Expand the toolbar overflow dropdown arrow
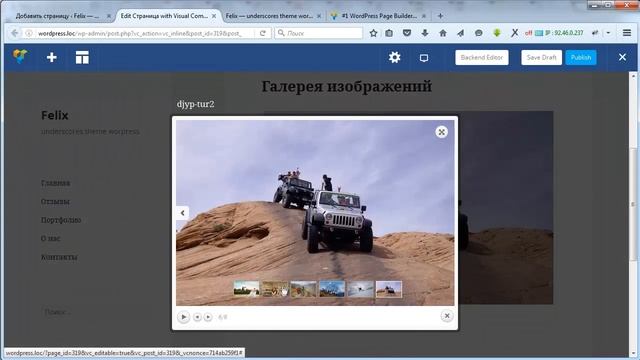 point(609,33)
